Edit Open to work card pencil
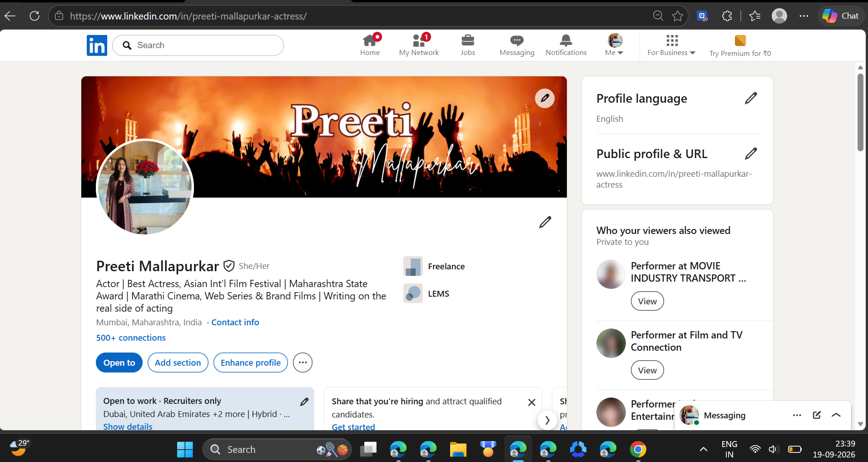This screenshot has width=868, height=462. pyautogui.click(x=304, y=402)
